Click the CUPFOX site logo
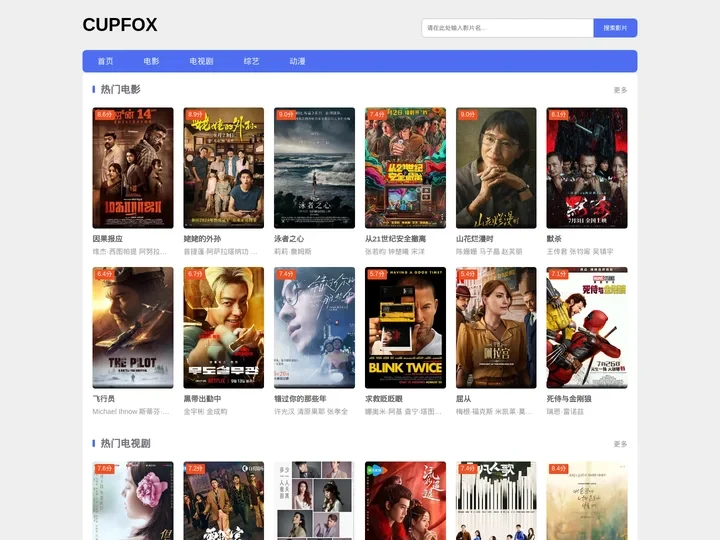Image resolution: width=720 pixels, height=540 pixels. (120, 25)
